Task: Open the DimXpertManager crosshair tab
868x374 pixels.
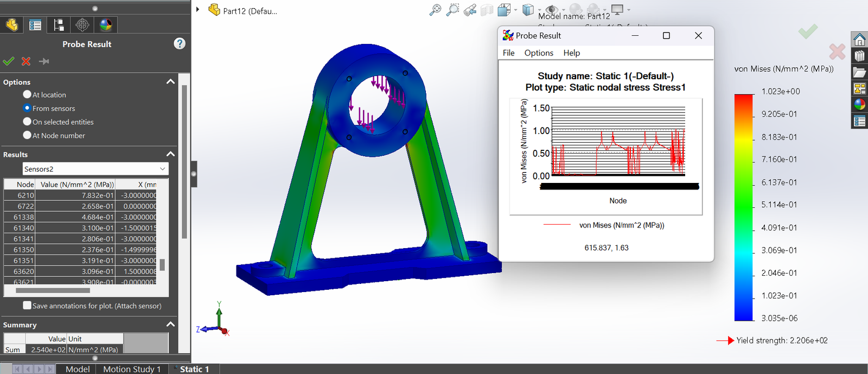Action: point(82,25)
